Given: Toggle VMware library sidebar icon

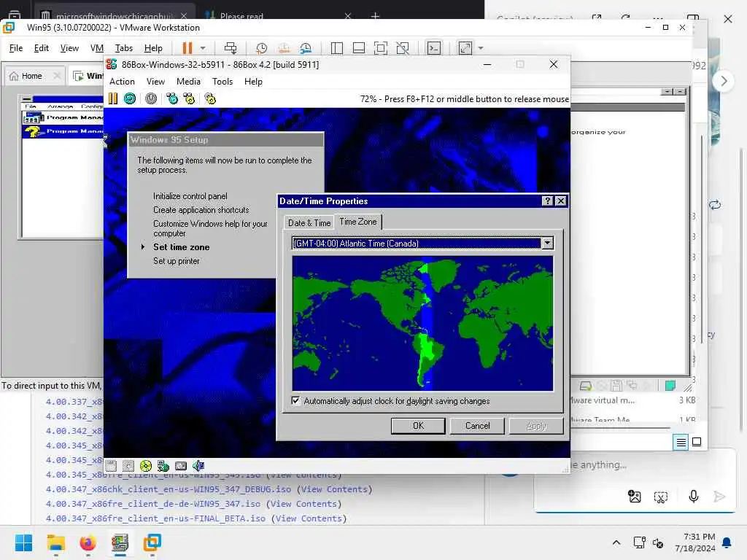Looking at the screenshot, I should click(x=337, y=47).
